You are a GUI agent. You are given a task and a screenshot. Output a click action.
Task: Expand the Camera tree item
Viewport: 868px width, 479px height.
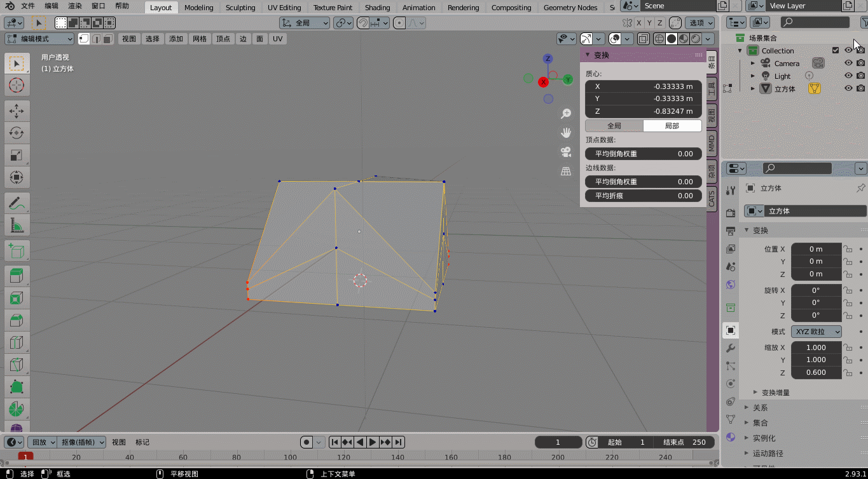[753, 64]
